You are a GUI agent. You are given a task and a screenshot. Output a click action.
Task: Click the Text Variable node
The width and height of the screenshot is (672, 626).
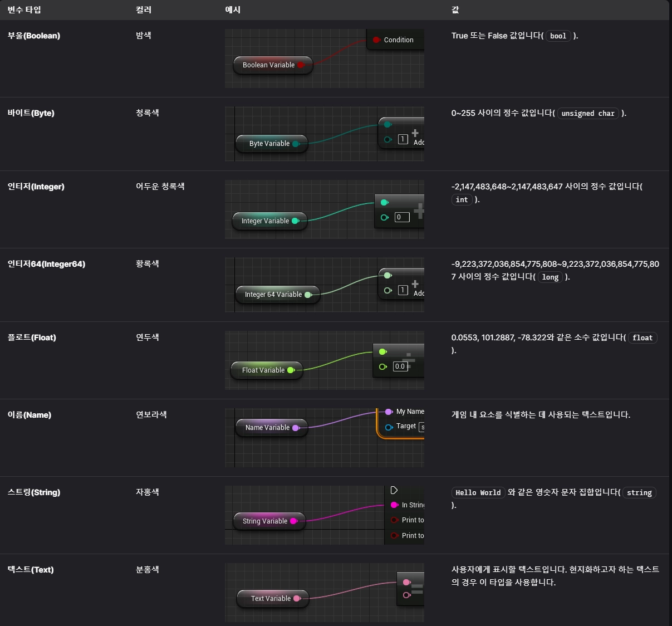(x=272, y=599)
